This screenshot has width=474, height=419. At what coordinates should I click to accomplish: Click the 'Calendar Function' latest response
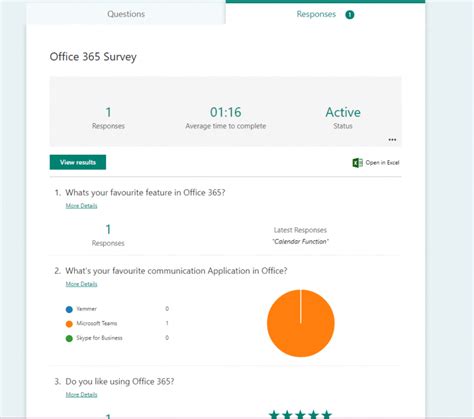point(300,242)
